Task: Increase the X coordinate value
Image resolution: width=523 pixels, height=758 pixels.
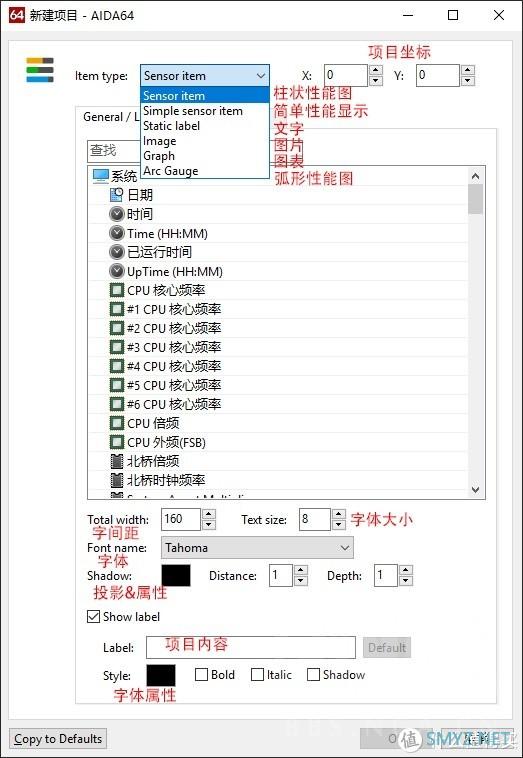Action: click(376, 70)
